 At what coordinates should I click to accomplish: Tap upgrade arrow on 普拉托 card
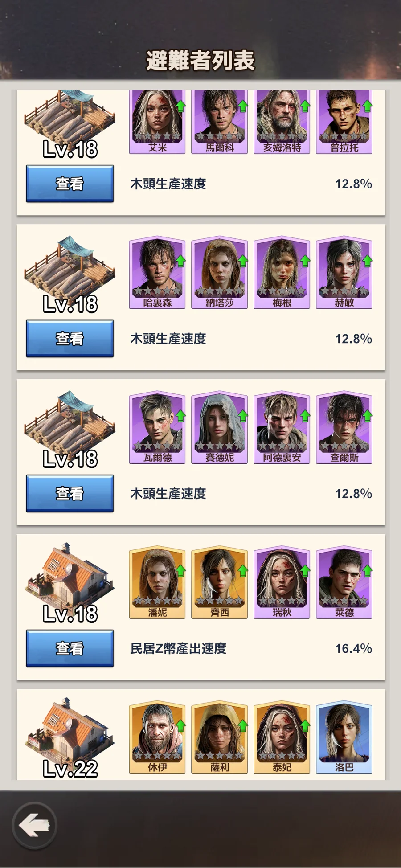(x=367, y=106)
